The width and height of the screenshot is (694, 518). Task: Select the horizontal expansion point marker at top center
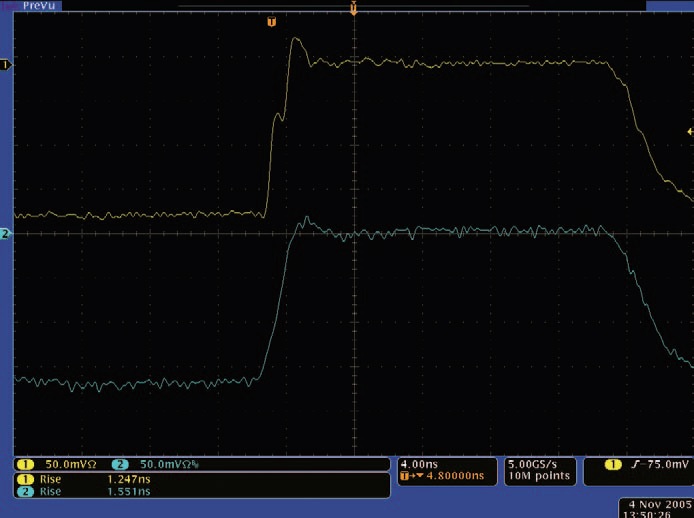pos(353,8)
